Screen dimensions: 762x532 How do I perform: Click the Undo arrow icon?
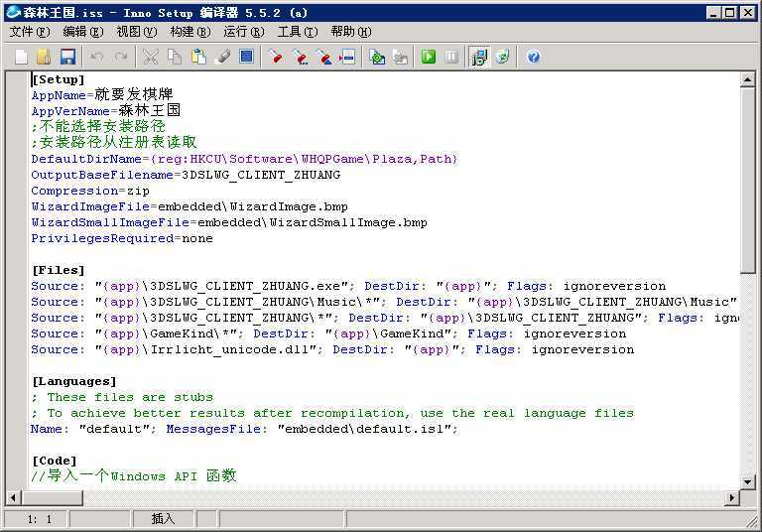point(97,57)
